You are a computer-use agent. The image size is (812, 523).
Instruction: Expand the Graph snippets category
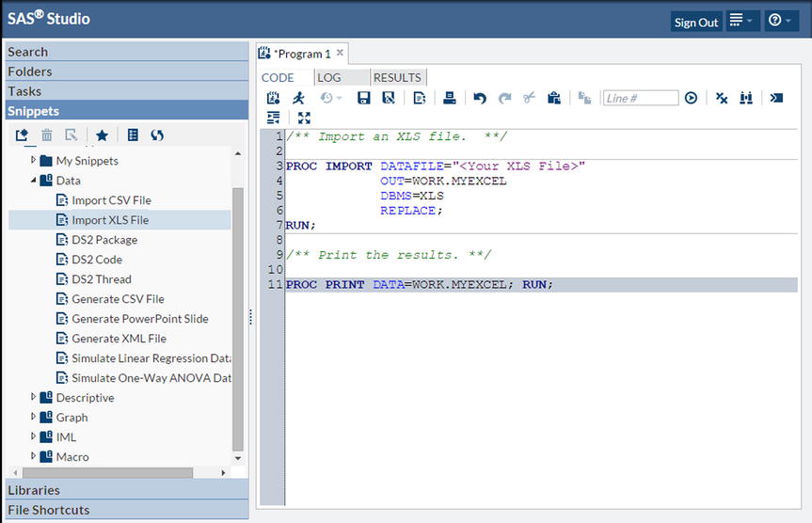point(33,417)
